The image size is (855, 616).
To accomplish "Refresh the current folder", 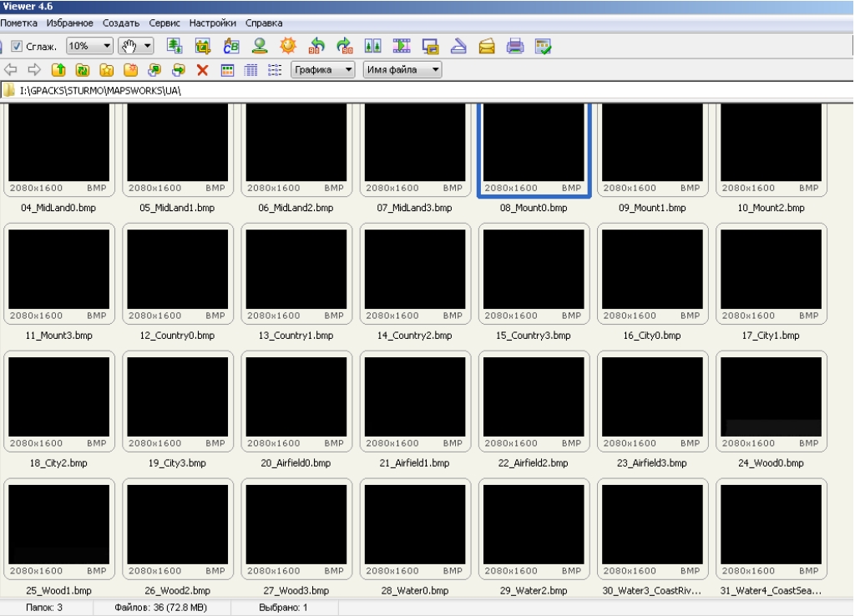I will [83, 70].
